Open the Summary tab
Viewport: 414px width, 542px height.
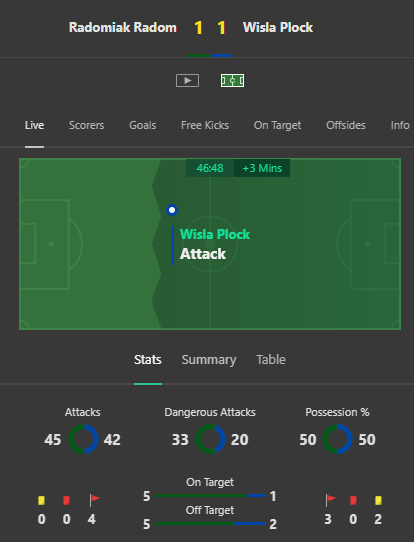coord(209,360)
